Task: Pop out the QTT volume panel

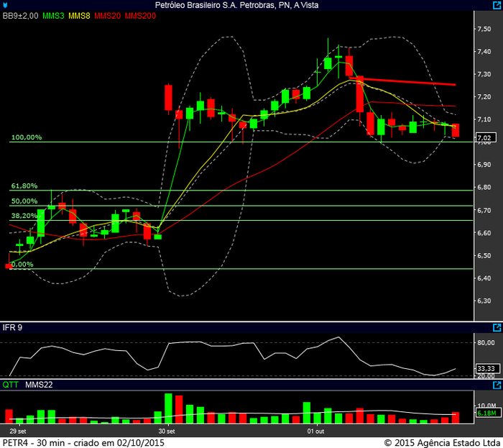Action: [x=497, y=385]
